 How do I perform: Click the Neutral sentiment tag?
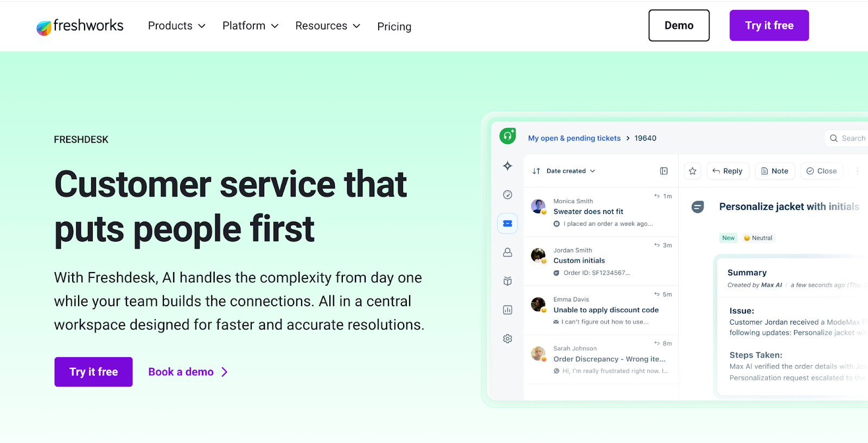click(758, 238)
